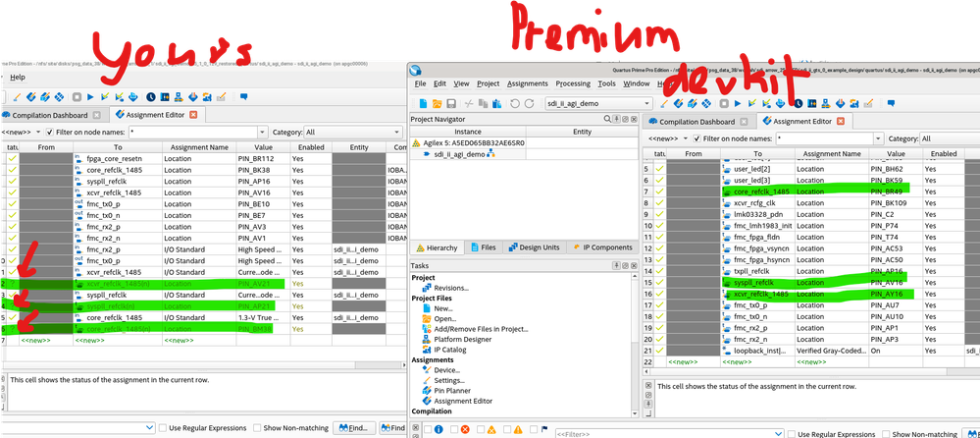Click Stop Processing icon in left window toolbar
Screen dimensions: 980x438
[77, 97]
